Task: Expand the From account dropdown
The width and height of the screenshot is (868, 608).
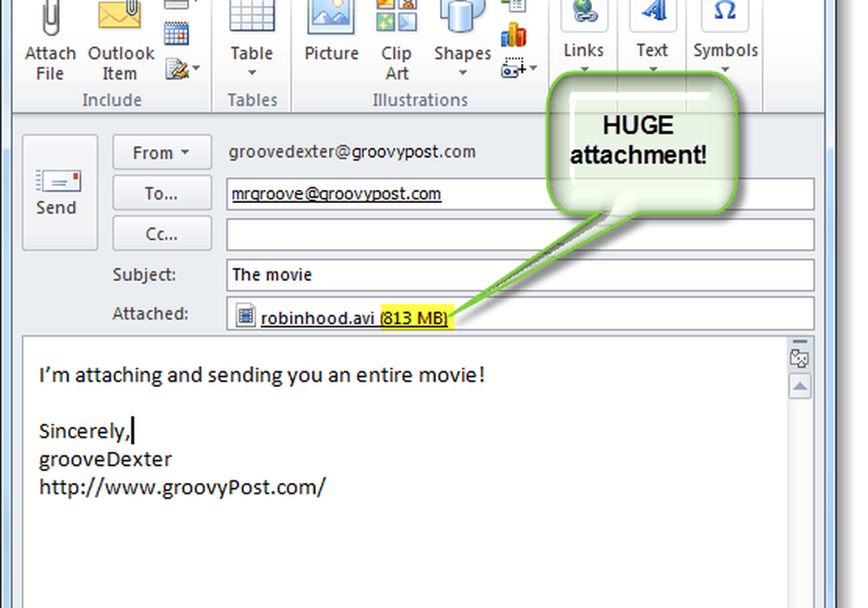Action: pos(162,153)
